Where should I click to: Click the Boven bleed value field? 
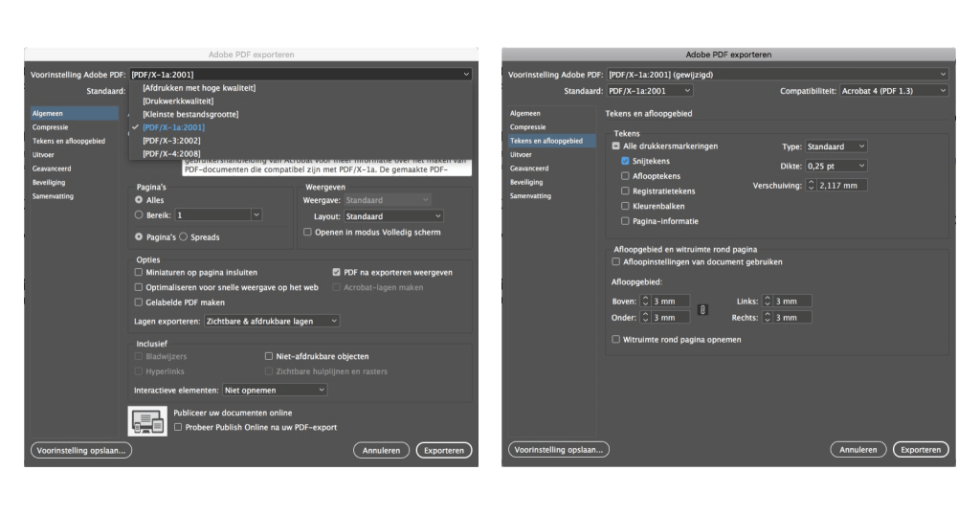point(671,302)
